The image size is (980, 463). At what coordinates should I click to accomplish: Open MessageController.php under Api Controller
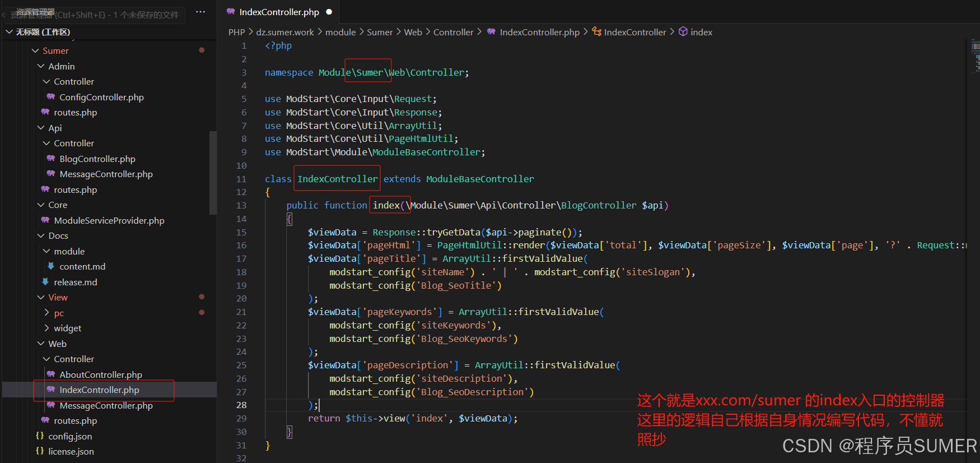pyautogui.click(x=106, y=174)
